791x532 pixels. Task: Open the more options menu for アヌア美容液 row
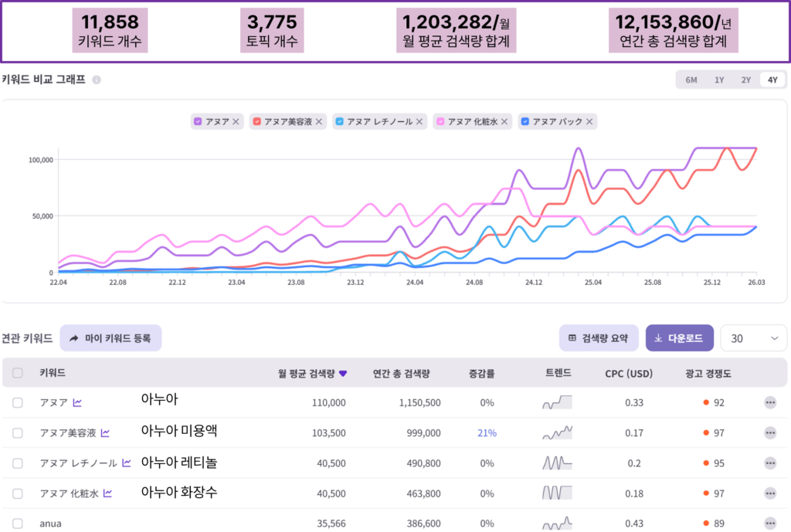770,432
